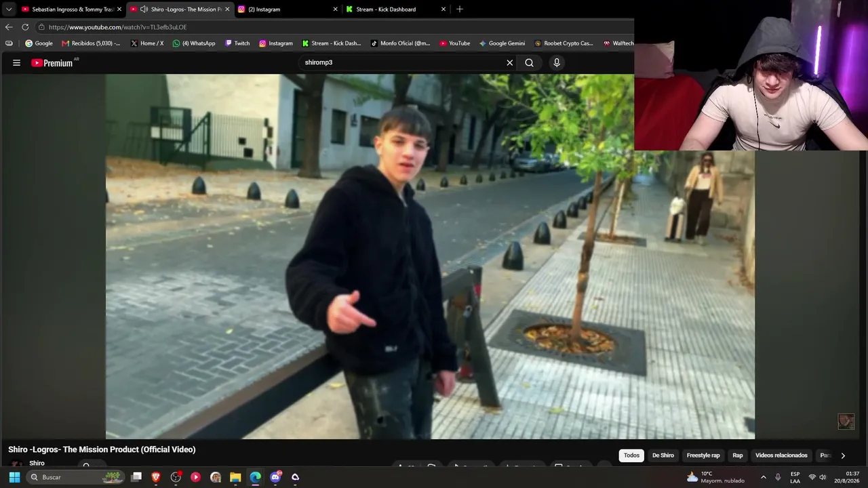Open the red play-button app on taskbar
Image resolution: width=868 pixels, height=488 pixels.
tap(195, 477)
